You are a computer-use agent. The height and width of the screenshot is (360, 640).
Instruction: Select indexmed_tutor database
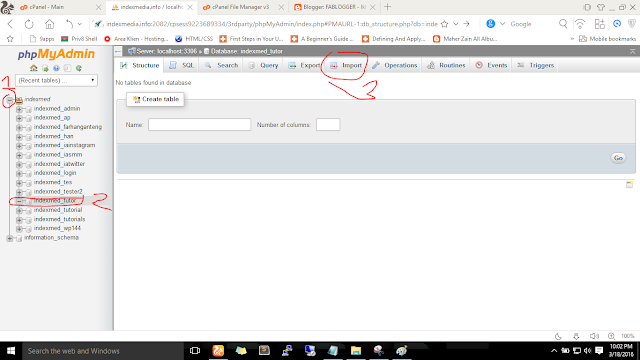55,200
